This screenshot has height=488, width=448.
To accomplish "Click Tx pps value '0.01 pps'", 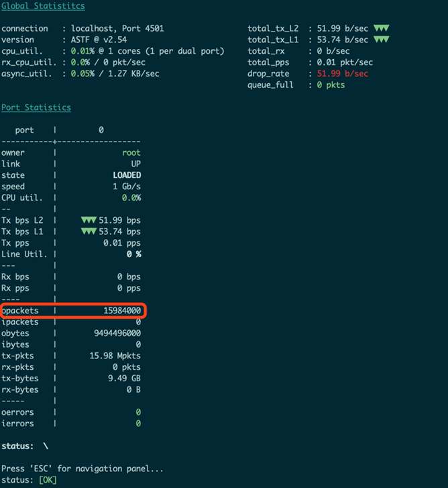I will [x=122, y=243].
